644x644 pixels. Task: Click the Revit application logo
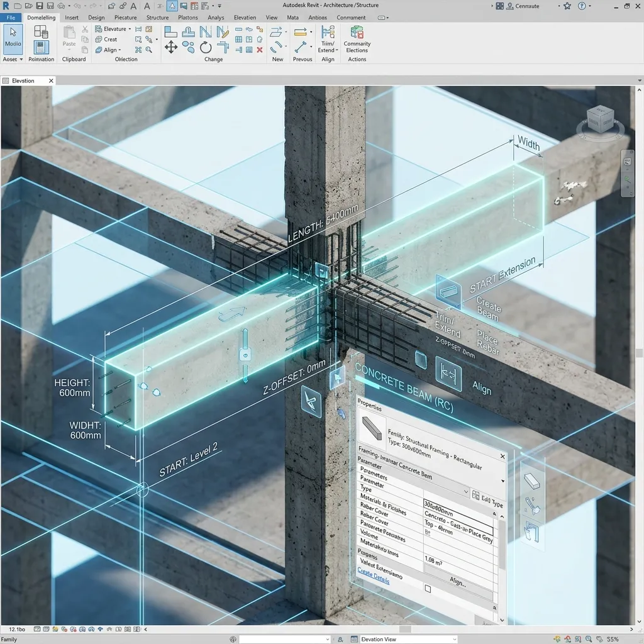click(6, 6)
